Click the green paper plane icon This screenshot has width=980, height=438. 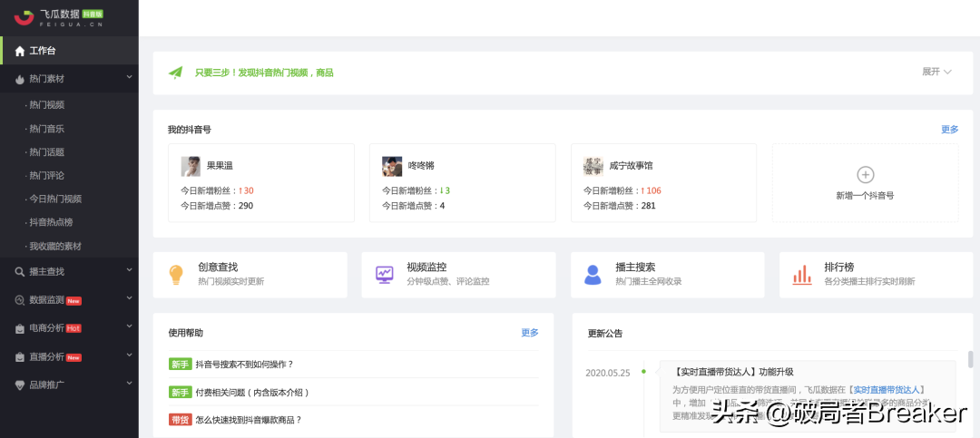pyautogui.click(x=176, y=73)
